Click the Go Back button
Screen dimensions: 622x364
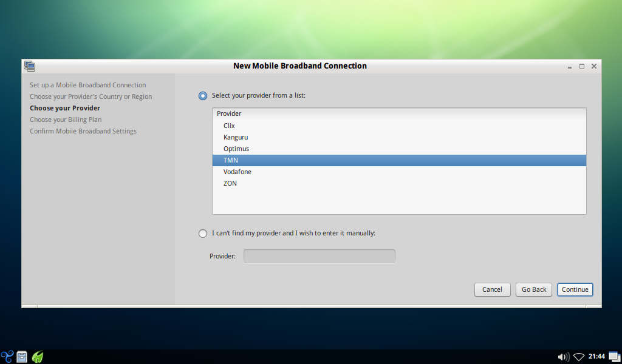[x=534, y=289]
